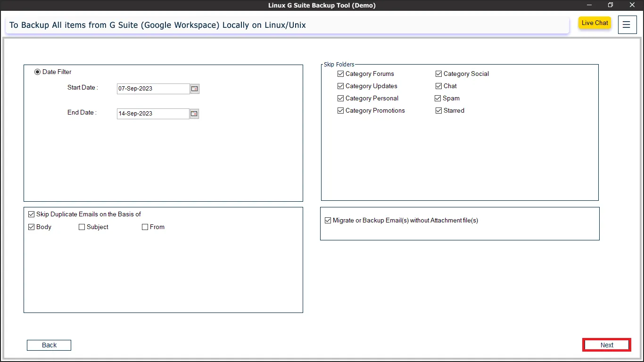Image resolution: width=644 pixels, height=362 pixels.
Task: Toggle Category Promotions skip folder
Action: 341,111
